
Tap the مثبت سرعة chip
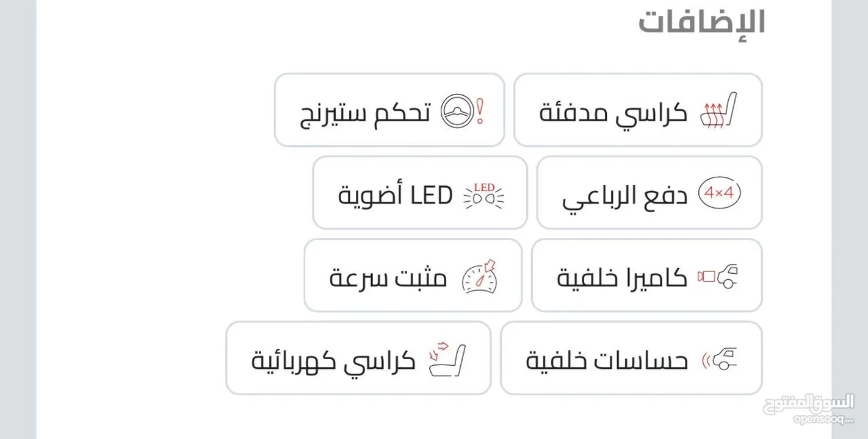click(x=413, y=275)
